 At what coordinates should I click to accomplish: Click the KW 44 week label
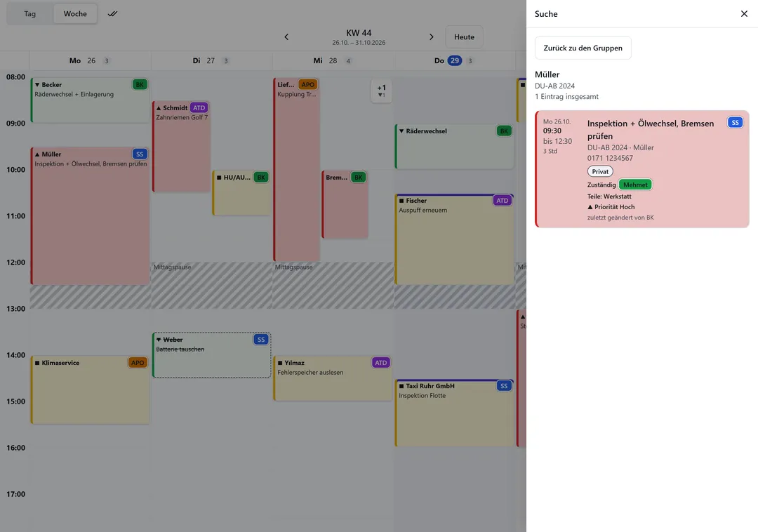[x=359, y=33]
